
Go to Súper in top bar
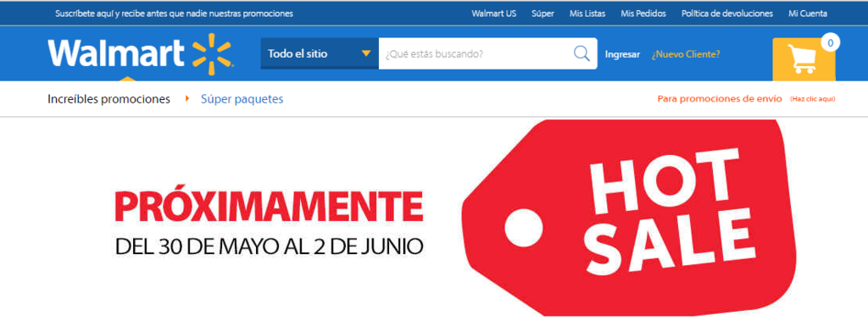542,14
